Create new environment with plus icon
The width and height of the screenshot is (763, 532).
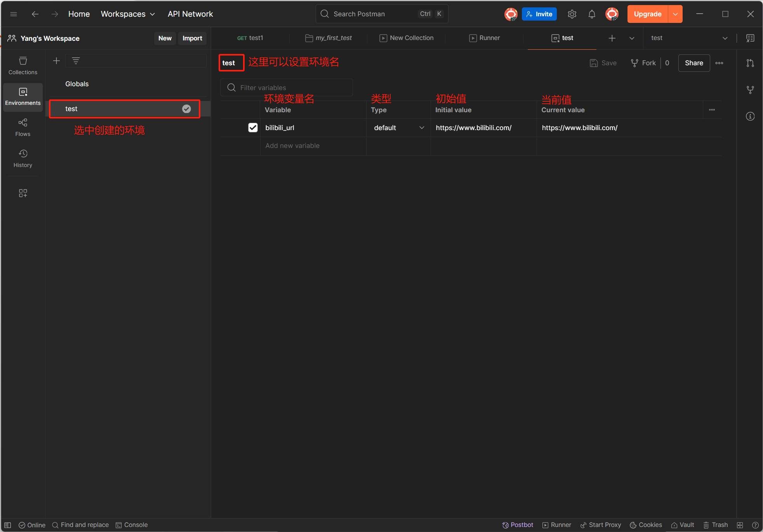56,61
